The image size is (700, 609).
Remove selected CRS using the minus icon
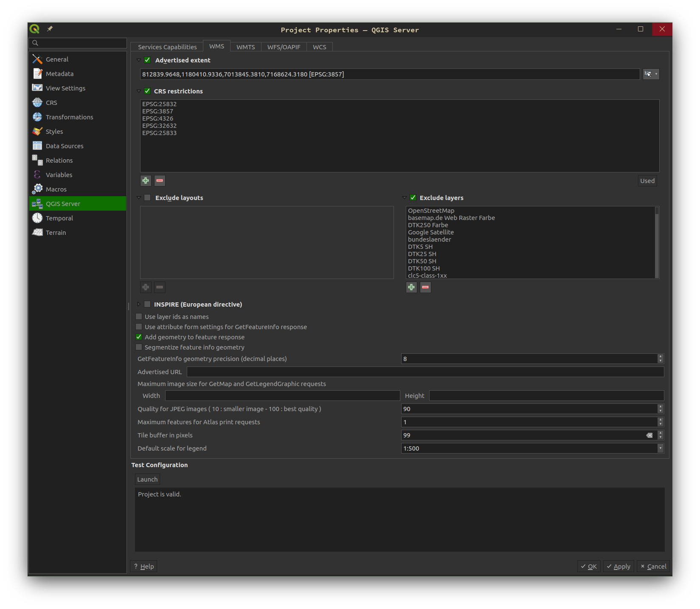pos(159,180)
